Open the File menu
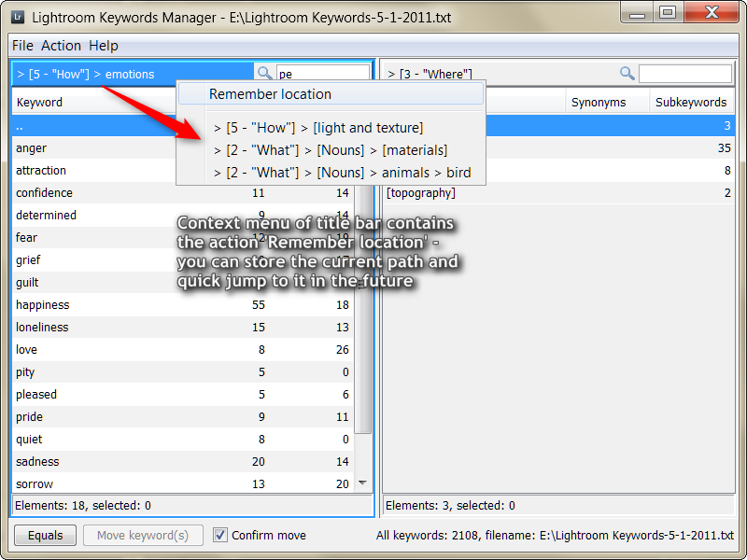 coord(22,46)
